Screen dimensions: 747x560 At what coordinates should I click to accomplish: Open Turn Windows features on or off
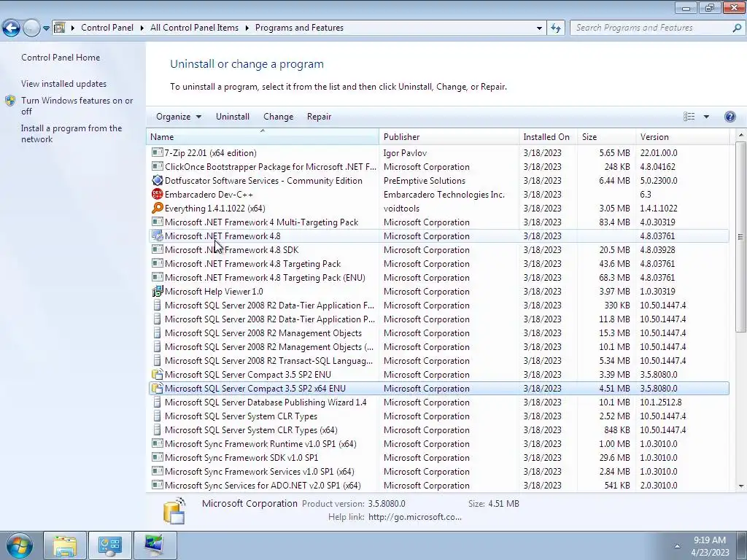[x=77, y=106]
